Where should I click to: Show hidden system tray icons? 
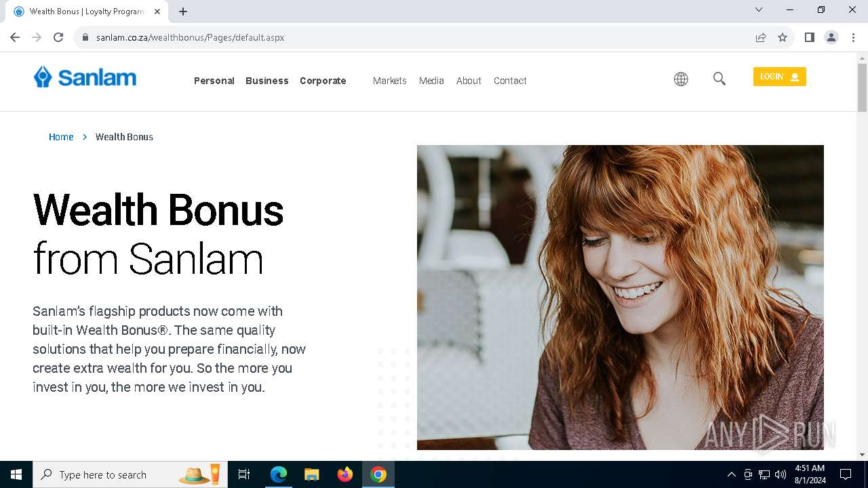731,474
